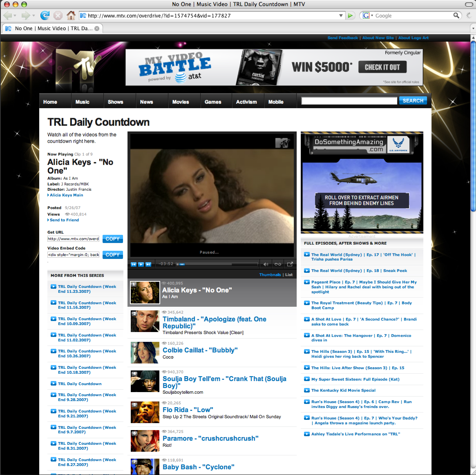Switch playlist to Thumbnails view
Image resolution: width=476 pixels, height=475 pixels.
270,275
